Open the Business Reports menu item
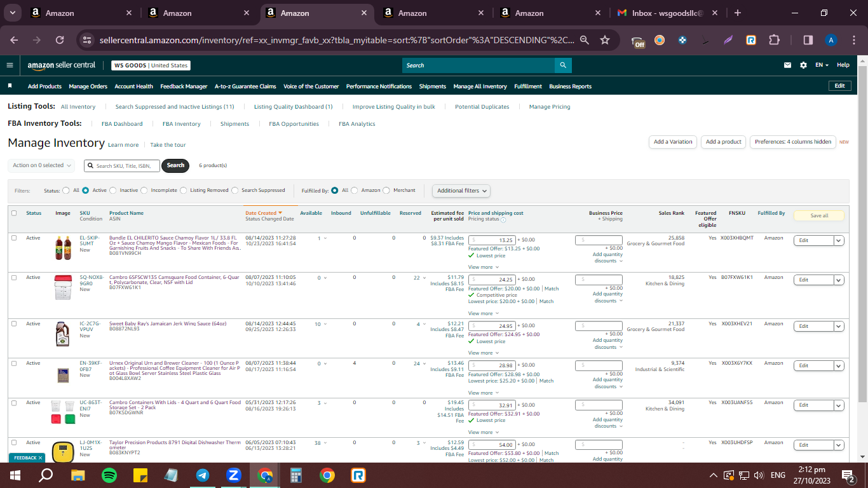 pyautogui.click(x=570, y=86)
